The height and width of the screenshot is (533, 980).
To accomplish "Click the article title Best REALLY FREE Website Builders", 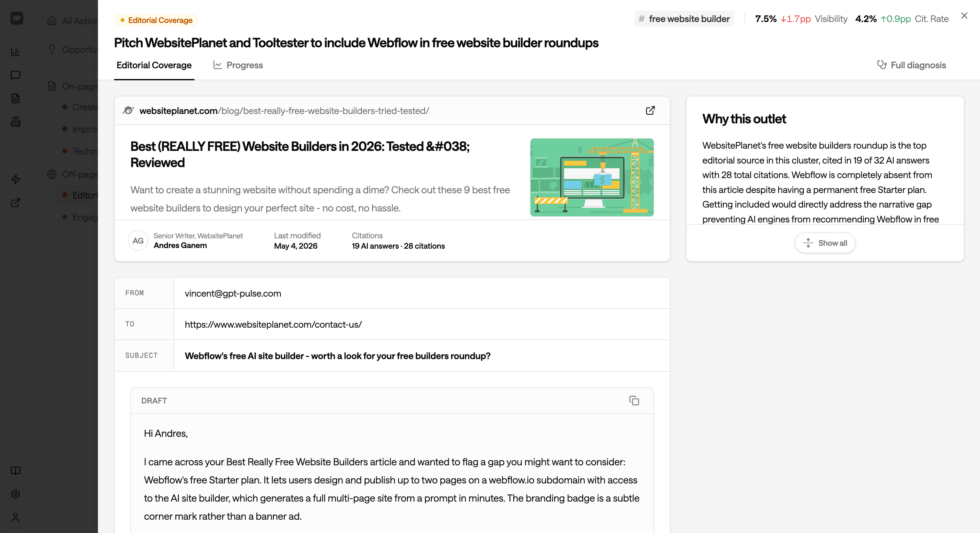I will (300, 154).
